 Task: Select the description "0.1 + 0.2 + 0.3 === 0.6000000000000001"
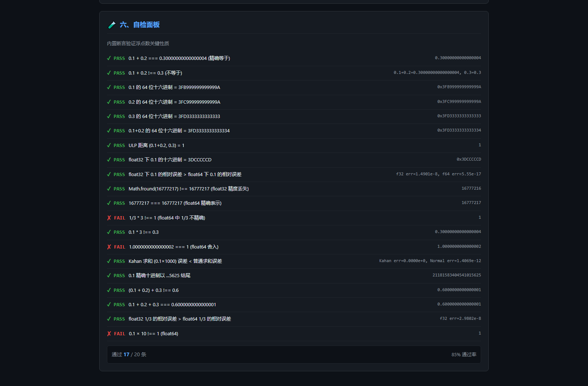point(172,304)
